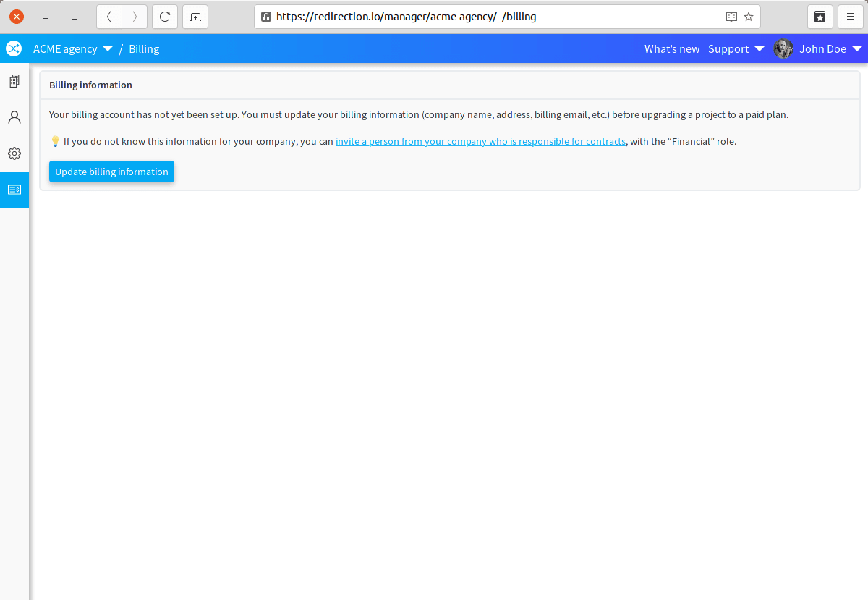
Task: Open the What's new menu item
Action: 672,49
